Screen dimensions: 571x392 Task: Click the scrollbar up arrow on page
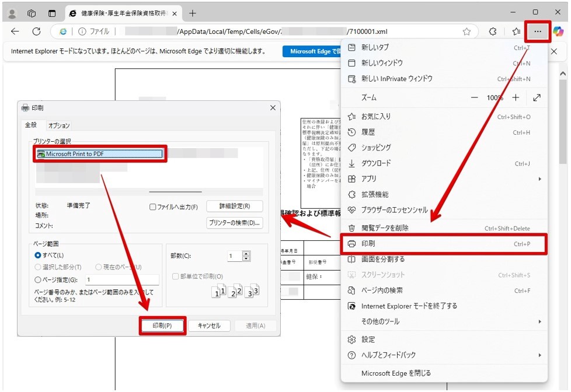point(563,73)
